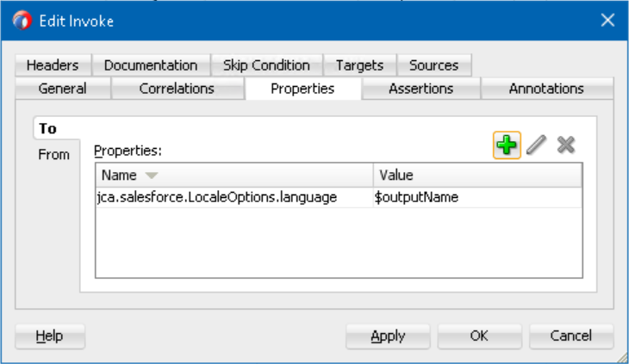Click the pencil Edit property icon
The image size is (629, 364).
[536, 145]
